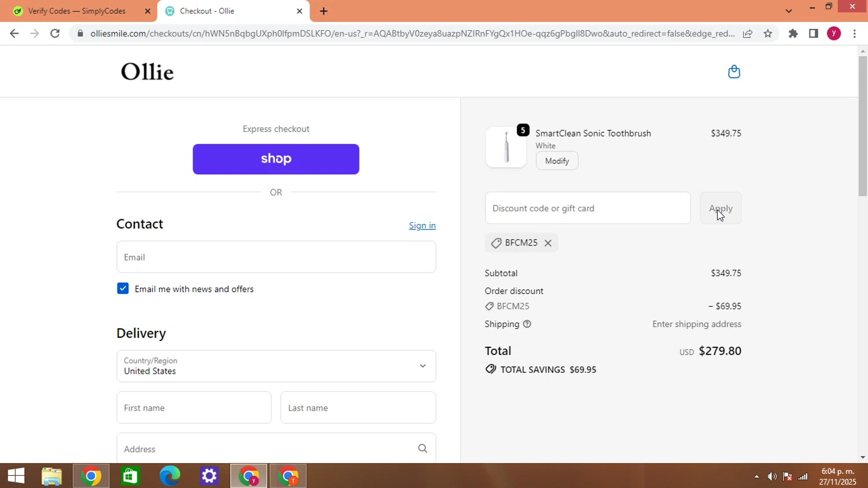This screenshot has width=868, height=488.
Task: Click the volume speaker tray icon
Action: (772, 476)
